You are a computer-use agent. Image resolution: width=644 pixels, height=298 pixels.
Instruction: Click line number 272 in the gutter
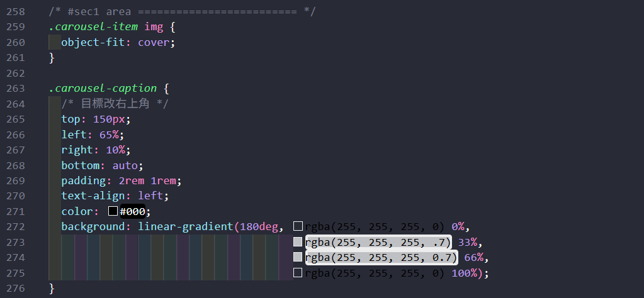(x=15, y=226)
